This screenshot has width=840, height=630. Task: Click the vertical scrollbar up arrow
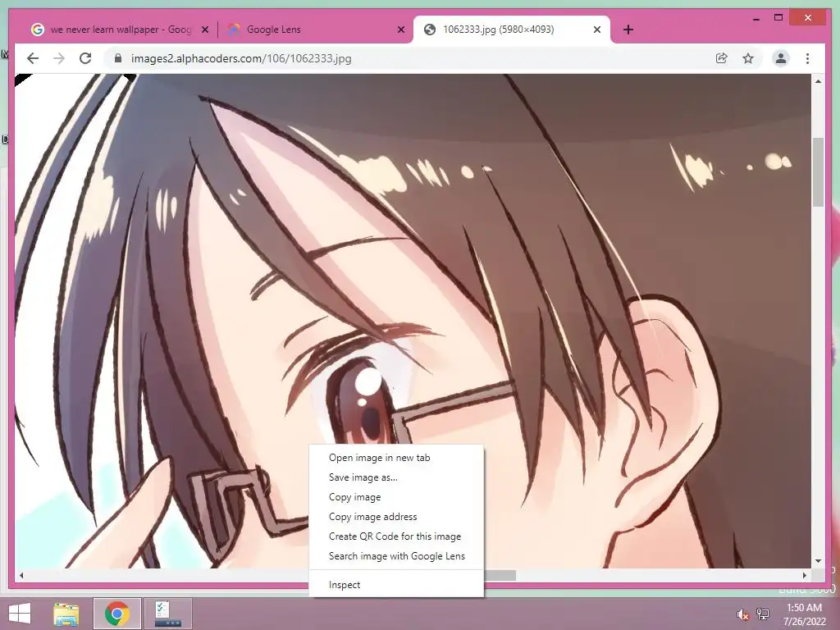tap(818, 81)
